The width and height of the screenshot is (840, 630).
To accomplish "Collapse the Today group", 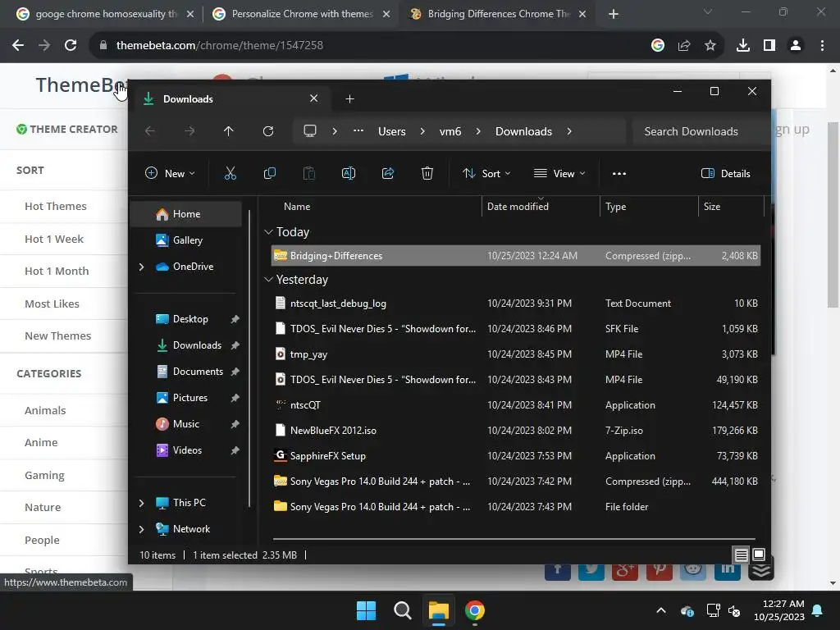I will tap(268, 232).
